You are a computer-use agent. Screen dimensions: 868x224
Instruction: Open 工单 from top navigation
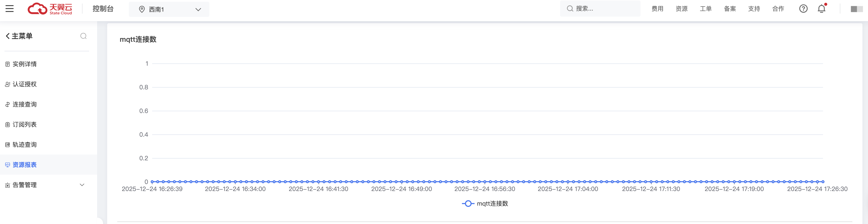coord(705,9)
